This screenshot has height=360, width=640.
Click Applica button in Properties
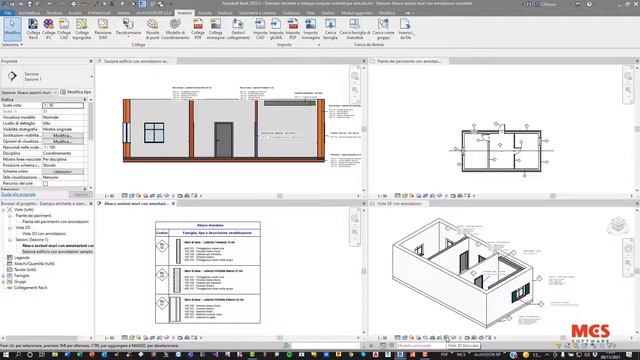80,195
